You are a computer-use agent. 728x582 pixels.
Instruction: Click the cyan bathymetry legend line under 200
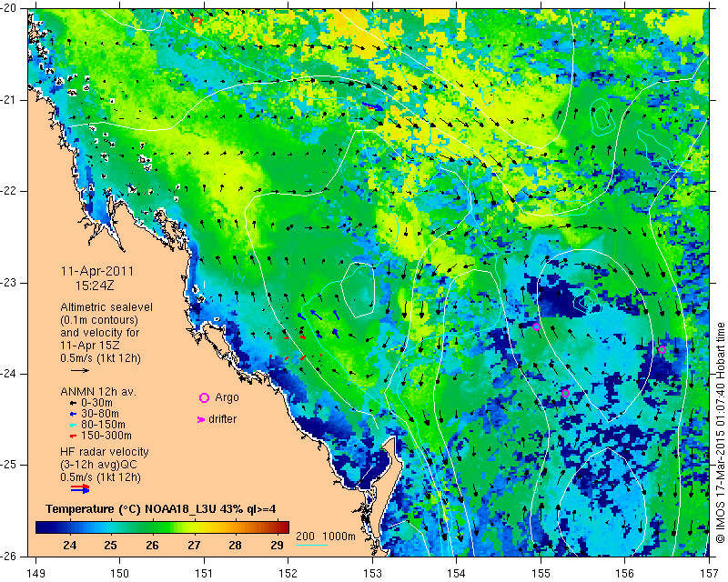click(x=311, y=545)
